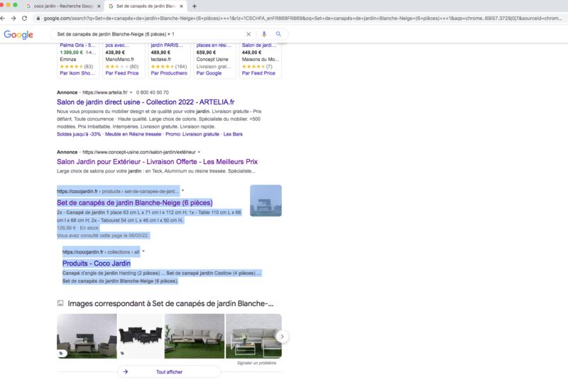Open 'Set de canapés de jardin Blanche-Neige (6 pièces)' result
This screenshot has width=568, height=392.
[x=134, y=203]
